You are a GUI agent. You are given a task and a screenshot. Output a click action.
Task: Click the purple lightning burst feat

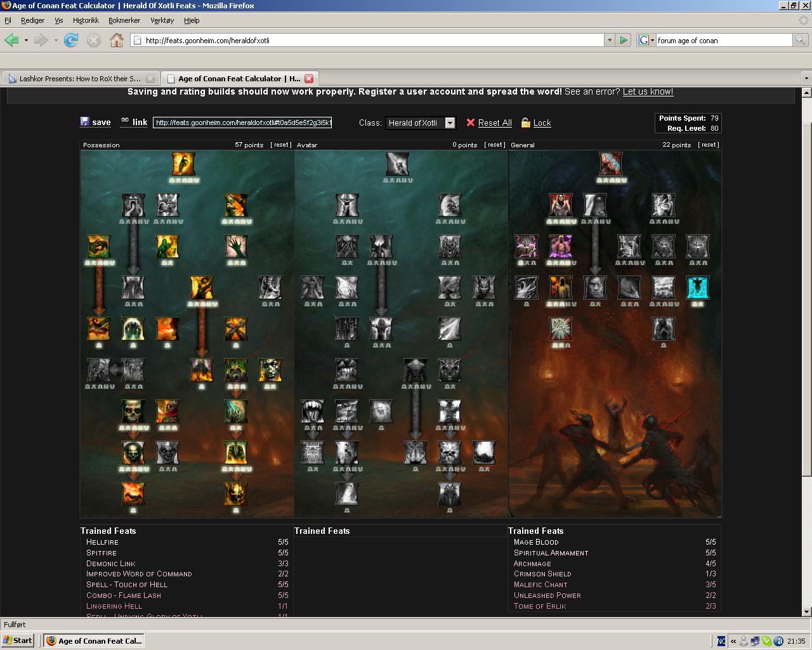(527, 246)
